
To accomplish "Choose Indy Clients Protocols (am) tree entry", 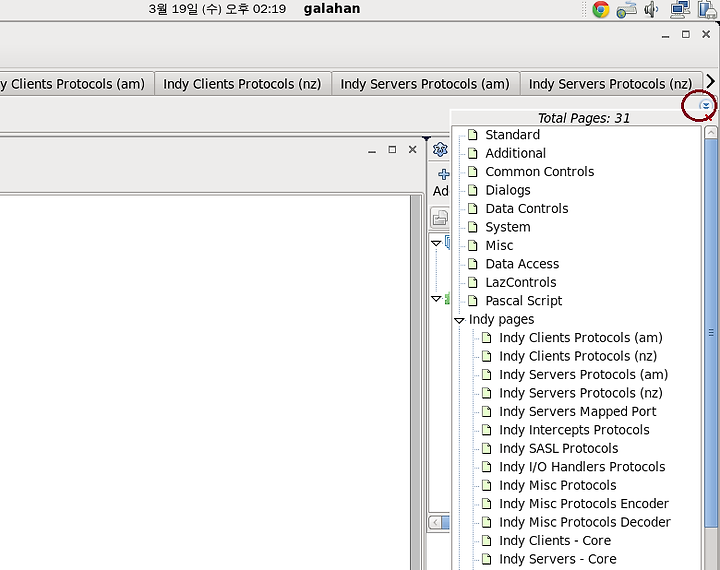I will coord(581,338).
